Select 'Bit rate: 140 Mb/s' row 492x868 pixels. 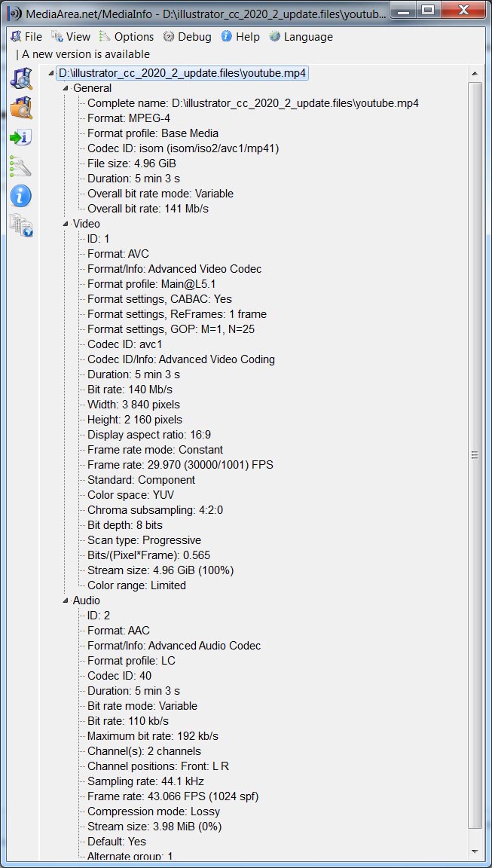click(x=130, y=390)
